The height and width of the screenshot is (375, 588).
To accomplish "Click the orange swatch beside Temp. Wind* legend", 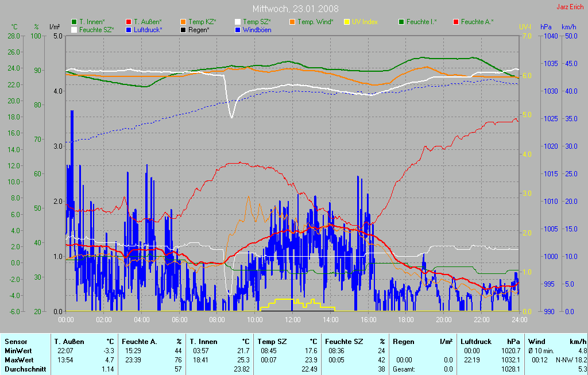I will pos(292,22).
